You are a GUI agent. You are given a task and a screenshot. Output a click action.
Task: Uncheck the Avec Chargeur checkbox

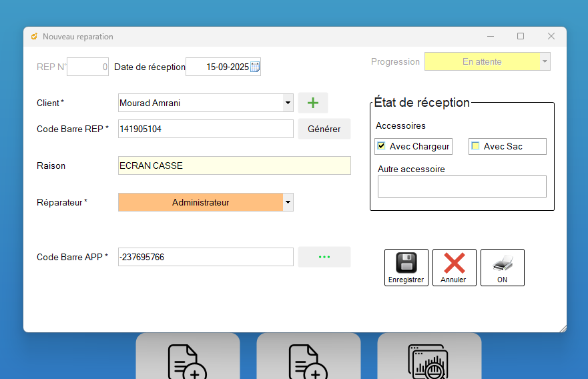click(x=381, y=146)
